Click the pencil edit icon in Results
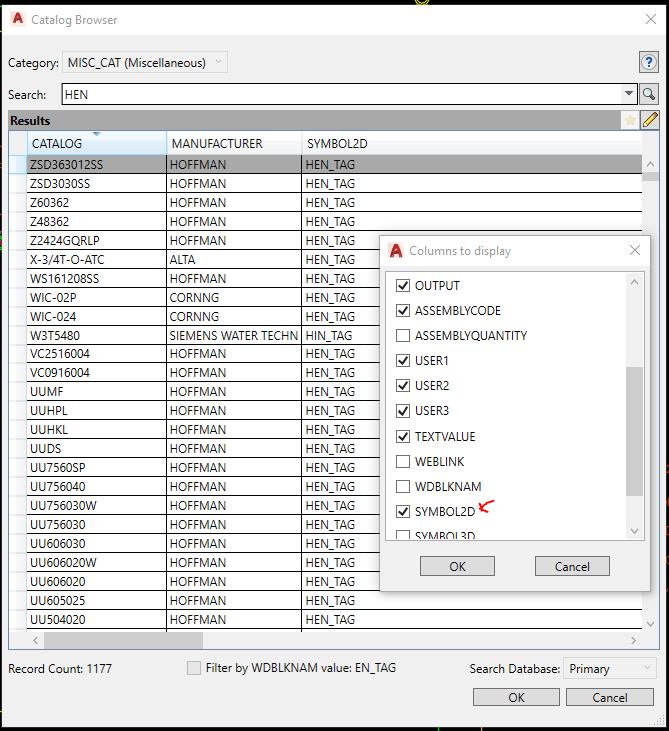The height and width of the screenshot is (731, 669). click(650, 120)
